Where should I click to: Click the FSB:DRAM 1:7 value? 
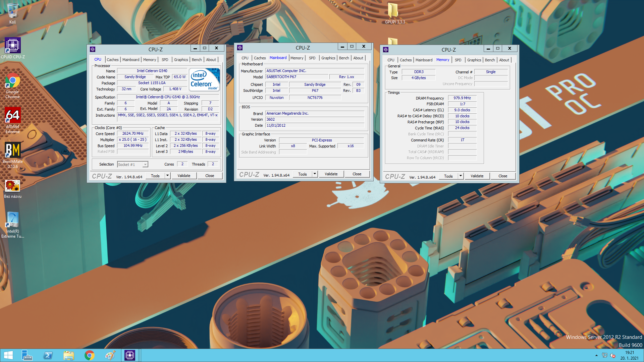pyautogui.click(x=462, y=104)
